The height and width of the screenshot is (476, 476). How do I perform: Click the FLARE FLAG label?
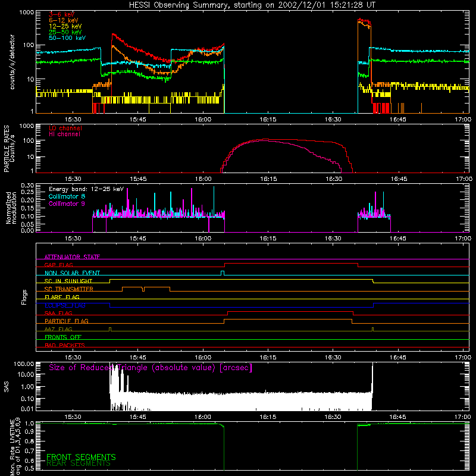tap(62, 297)
